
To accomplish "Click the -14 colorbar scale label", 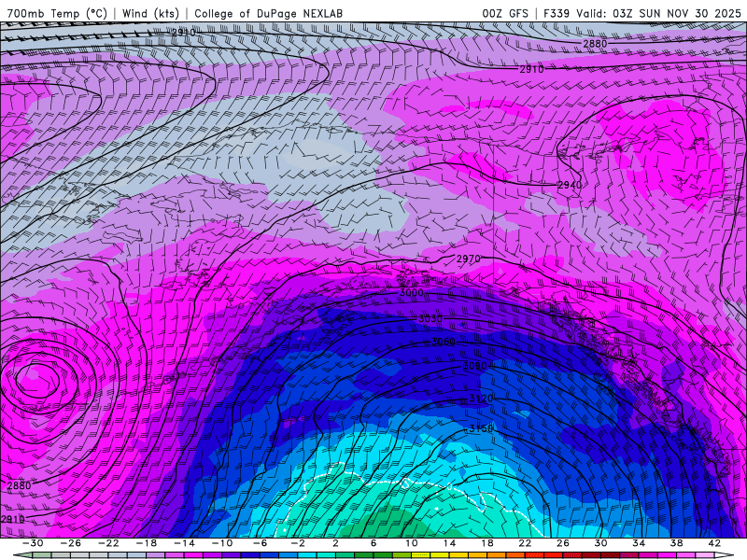I will (184, 543).
